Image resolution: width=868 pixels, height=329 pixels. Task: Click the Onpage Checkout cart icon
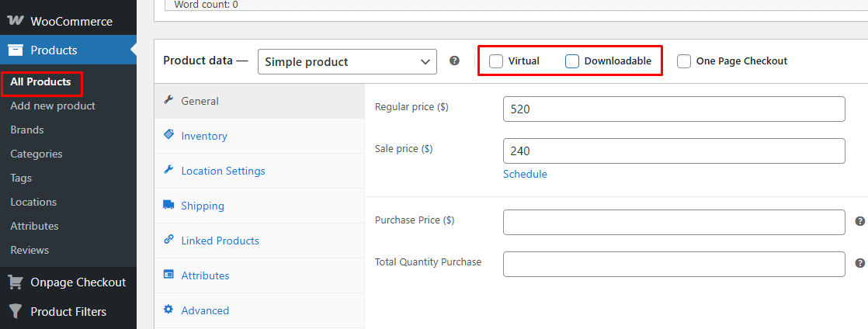[x=16, y=282]
